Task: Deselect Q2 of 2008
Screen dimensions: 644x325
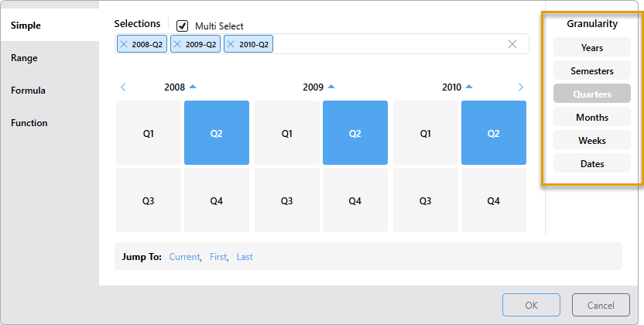Action: 217,133
